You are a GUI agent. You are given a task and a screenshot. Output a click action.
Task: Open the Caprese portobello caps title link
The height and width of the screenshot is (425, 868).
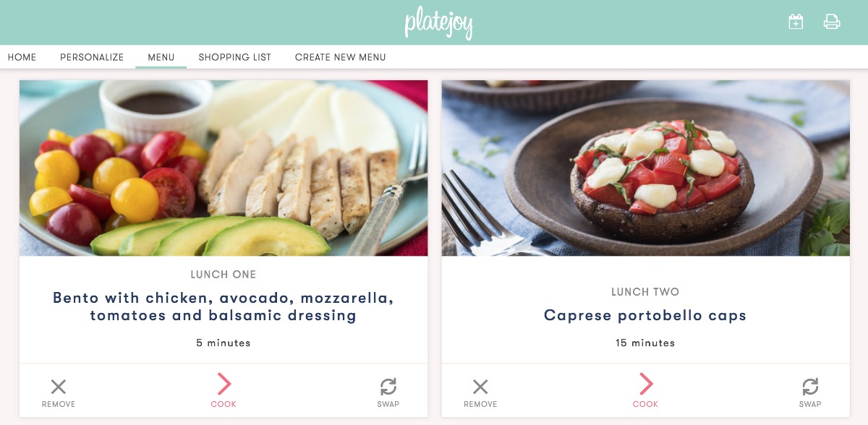tap(645, 316)
